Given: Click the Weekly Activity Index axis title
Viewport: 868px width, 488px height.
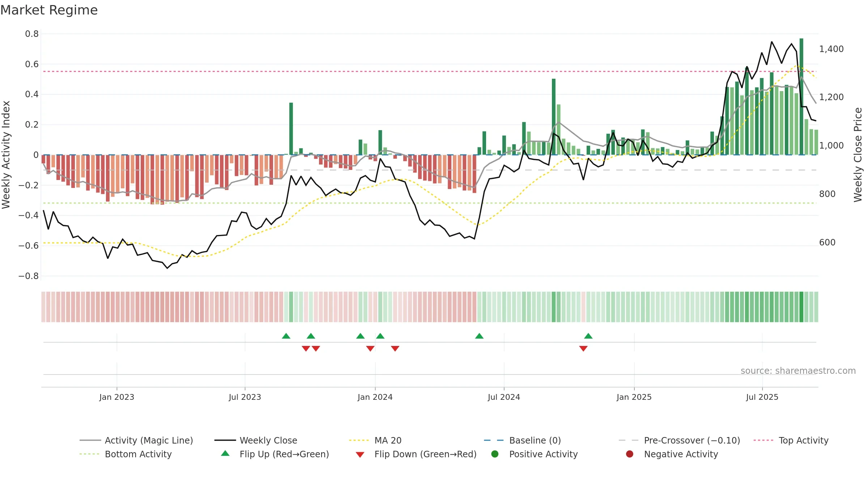Looking at the screenshot, I should coord(6,155).
